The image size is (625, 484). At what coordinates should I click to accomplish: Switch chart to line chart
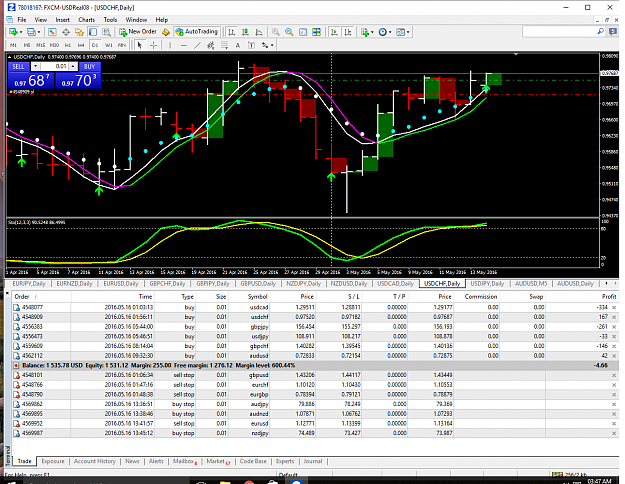coord(259,32)
